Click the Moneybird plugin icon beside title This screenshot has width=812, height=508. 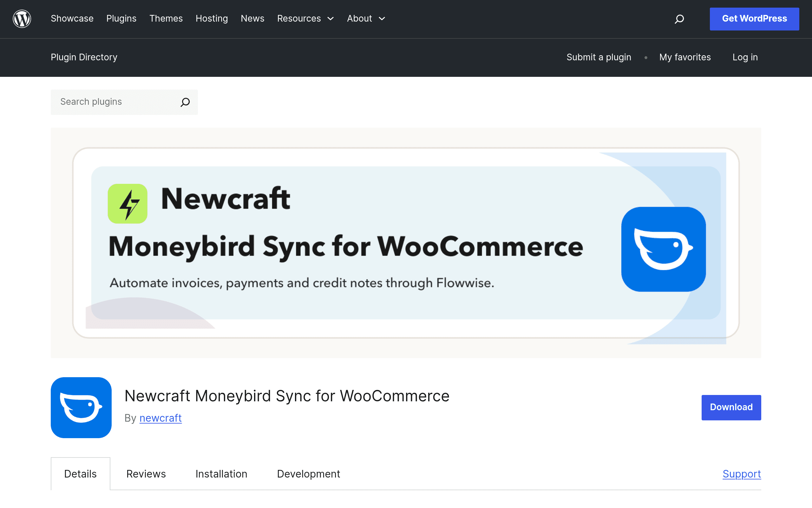[81, 408]
